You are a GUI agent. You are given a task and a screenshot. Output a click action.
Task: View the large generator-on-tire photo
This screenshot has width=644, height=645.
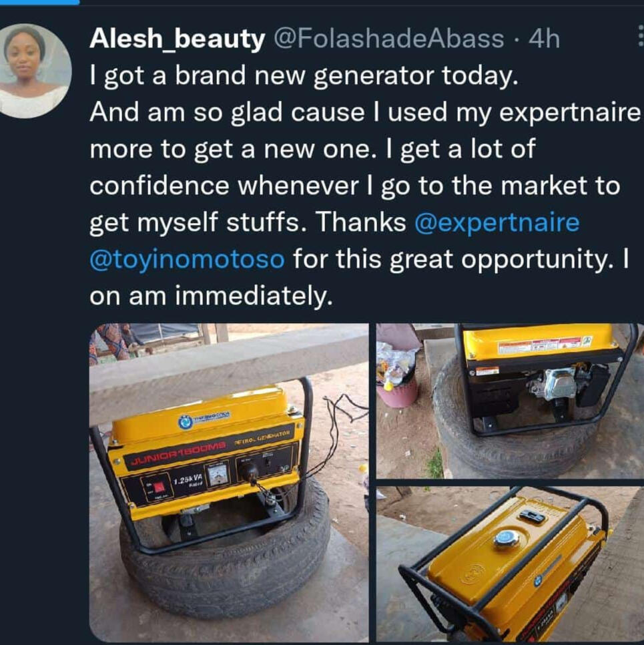[229, 482]
